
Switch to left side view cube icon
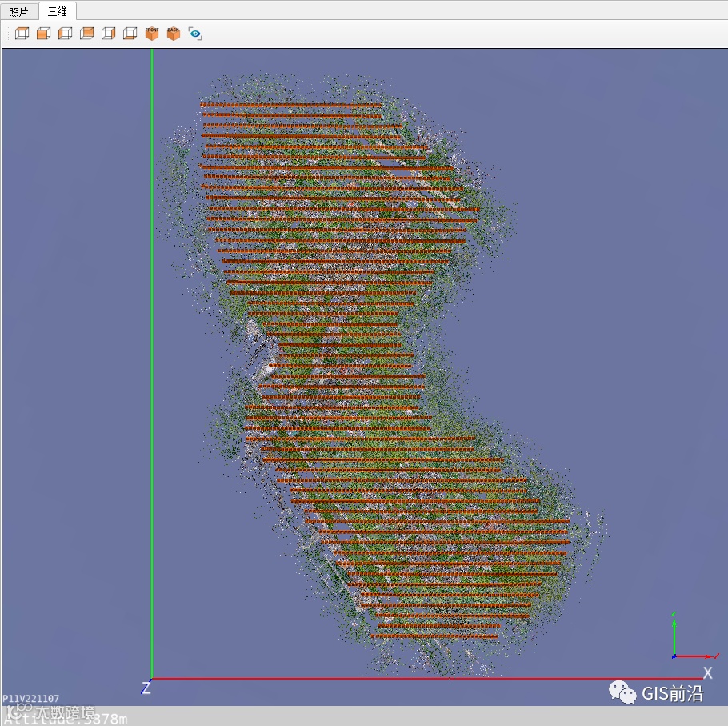pyautogui.click(x=65, y=34)
